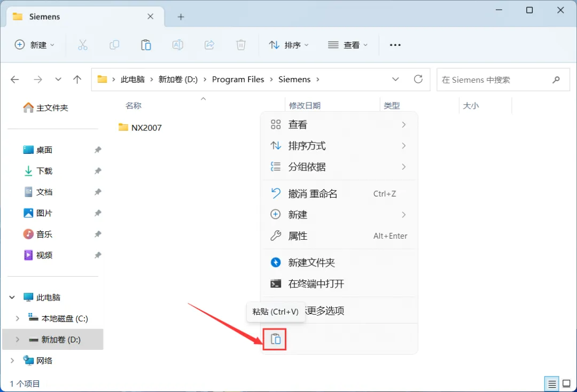The width and height of the screenshot is (577, 392).
Task: Open 文档 in sidebar
Action: click(38, 192)
